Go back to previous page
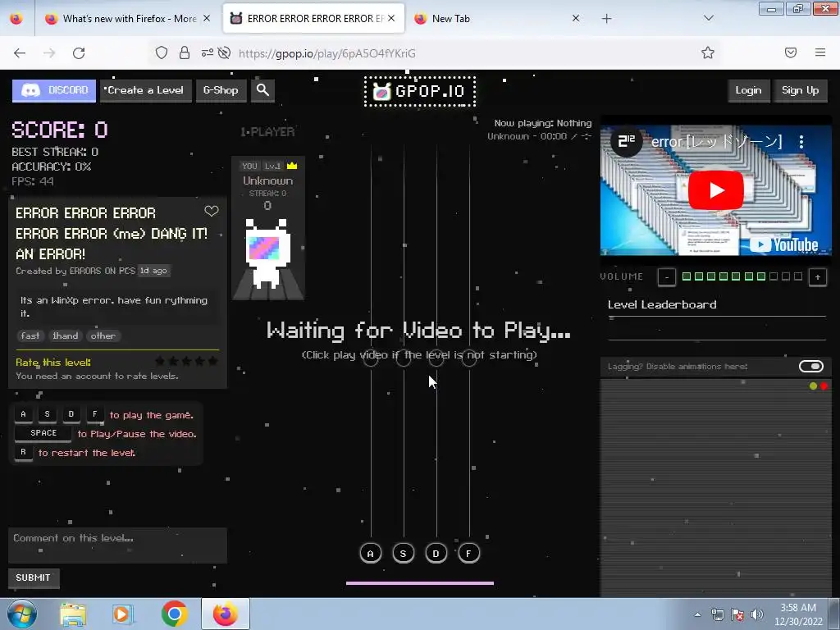 [x=20, y=53]
